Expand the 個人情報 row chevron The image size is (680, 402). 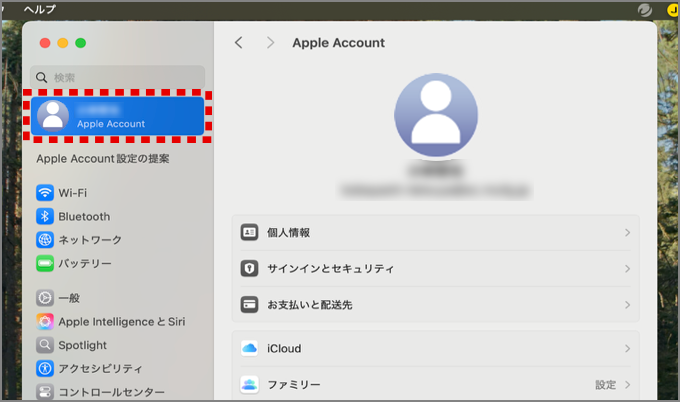point(627,232)
